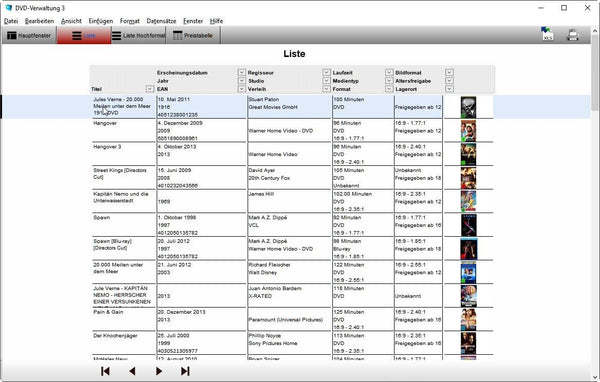
Task: Switch to Hauptfenster view
Action: (29, 36)
